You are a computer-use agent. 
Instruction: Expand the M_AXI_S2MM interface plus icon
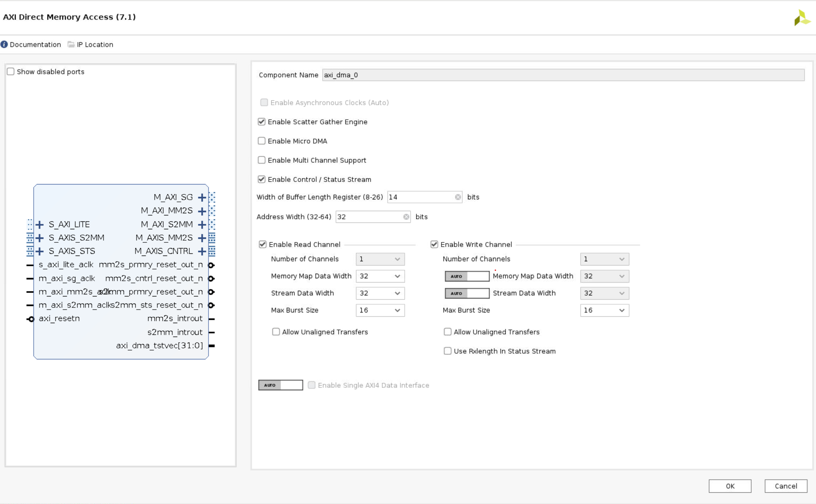(x=202, y=224)
